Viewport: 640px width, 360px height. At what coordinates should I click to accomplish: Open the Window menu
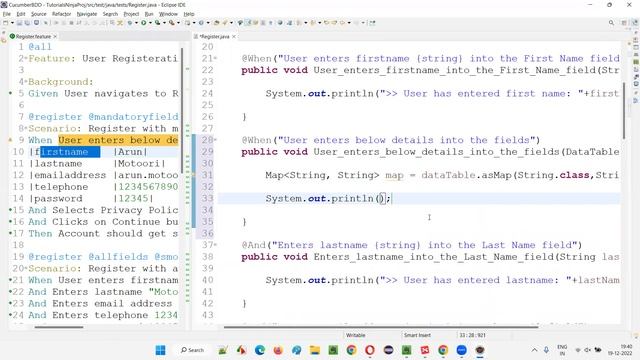click(168, 14)
